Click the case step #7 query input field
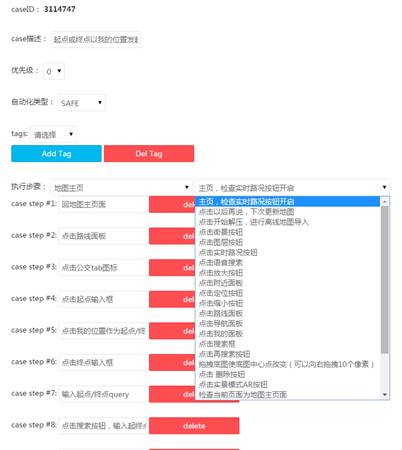 coord(104,394)
